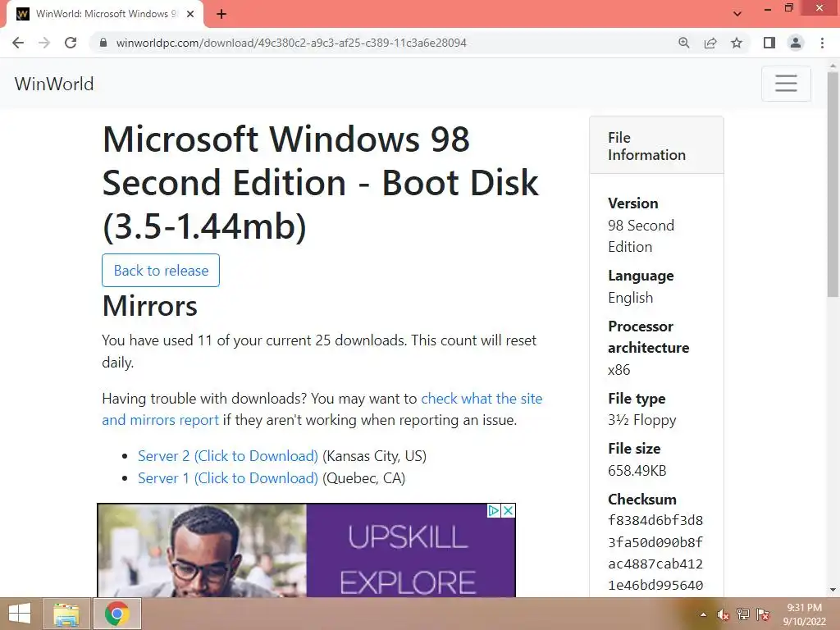Click the WinWorld site logo text
This screenshot has width=840, height=630.
pos(54,84)
